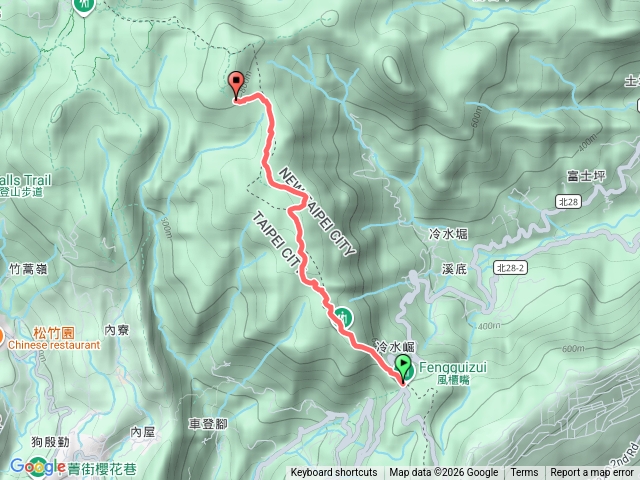Click the green start marker pin
Image resolution: width=640 pixels, height=480 pixels.
point(403,369)
